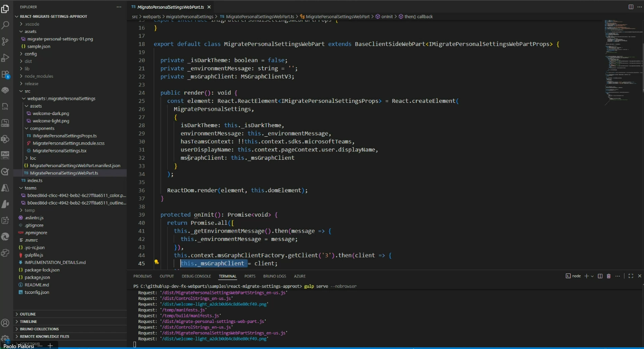The width and height of the screenshot is (644, 349).
Task: Expand the node_modules folder
Action: click(39, 76)
